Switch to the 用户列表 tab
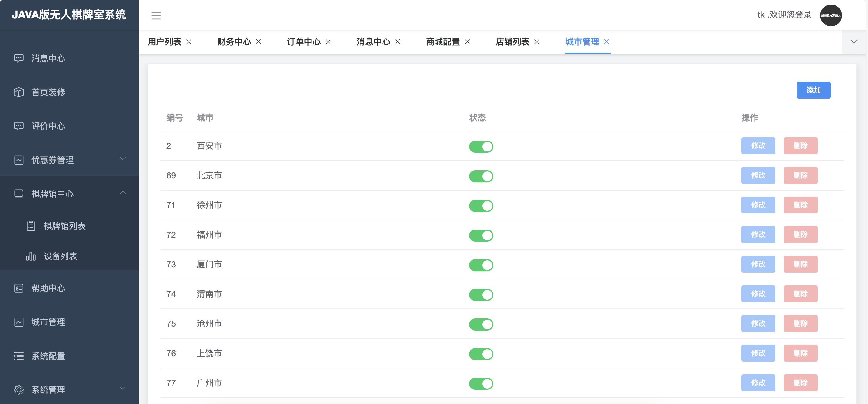Image resolution: width=868 pixels, height=404 pixels. pyautogui.click(x=164, y=42)
